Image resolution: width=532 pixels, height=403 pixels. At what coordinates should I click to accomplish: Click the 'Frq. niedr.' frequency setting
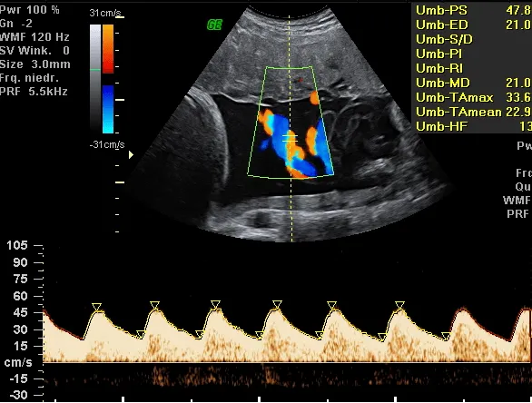29,78
